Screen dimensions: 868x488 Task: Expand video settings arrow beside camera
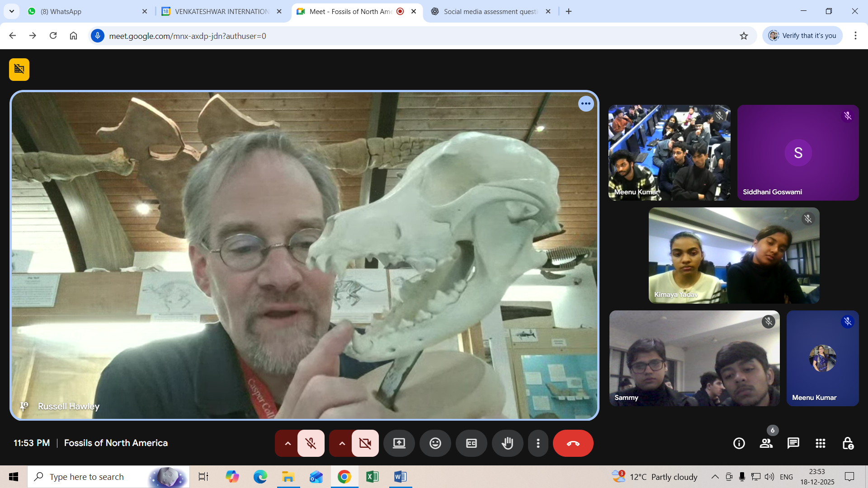click(x=342, y=443)
